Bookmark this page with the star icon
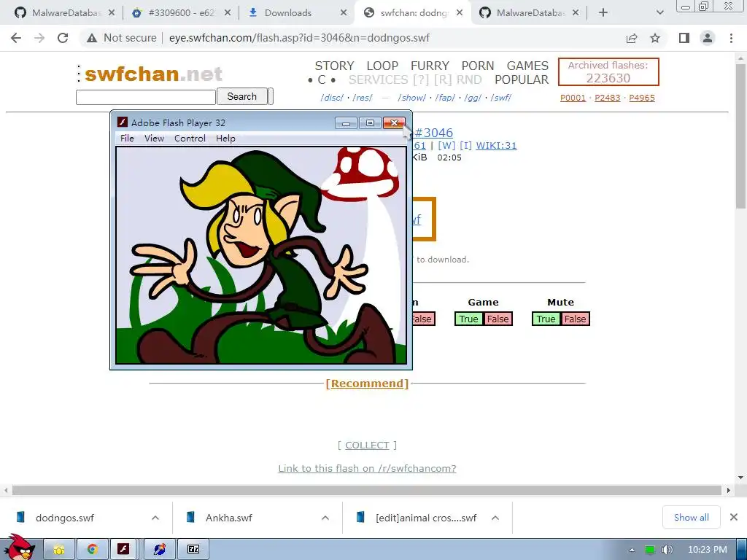 click(x=655, y=38)
